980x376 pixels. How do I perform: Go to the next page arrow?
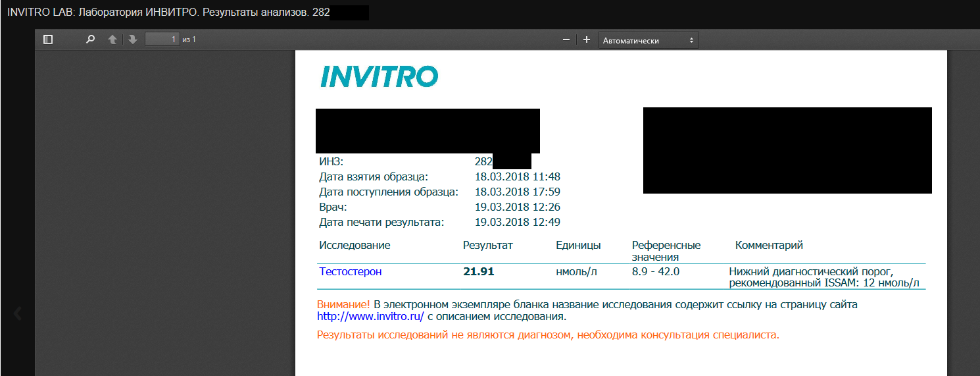[132, 40]
